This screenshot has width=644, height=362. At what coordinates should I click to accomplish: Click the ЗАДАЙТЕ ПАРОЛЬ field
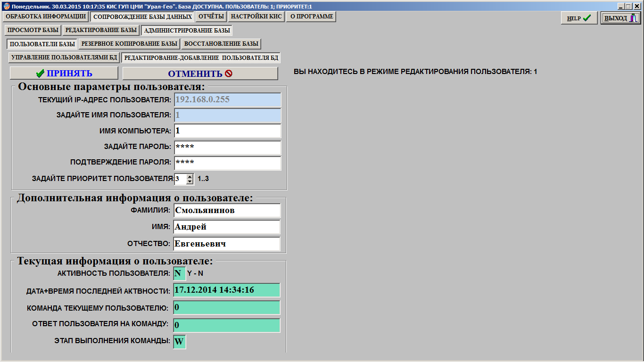tap(228, 147)
